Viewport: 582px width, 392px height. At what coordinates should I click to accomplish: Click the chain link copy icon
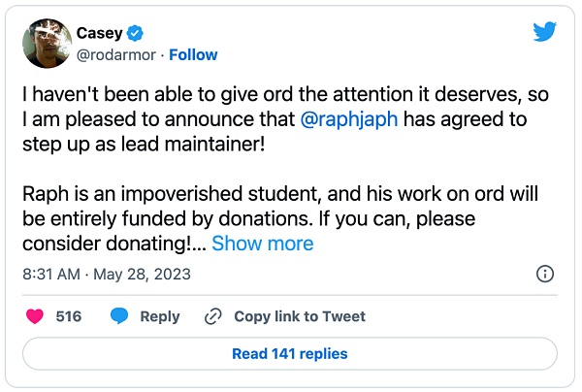click(x=212, y=316)
